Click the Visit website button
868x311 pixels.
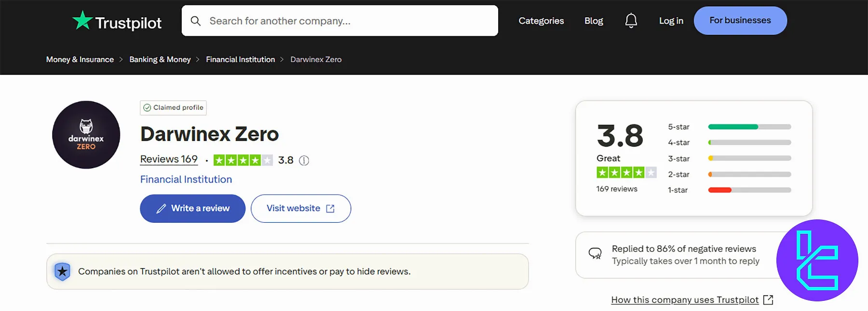point(301,208)
